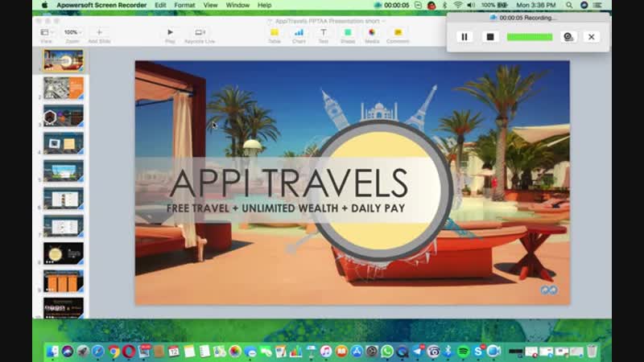Select slide 7 thumbnail
This screenshot has height=362, width=644.
(x=64, y=226)
